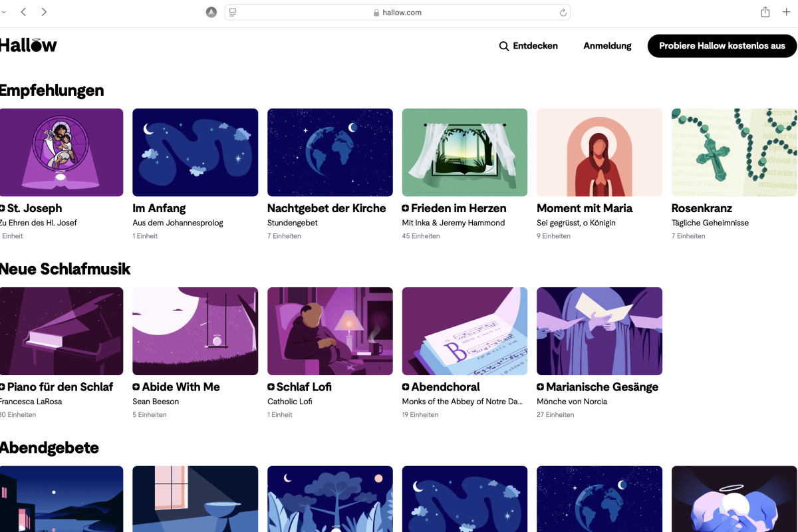
Task: Open the Abide With Me title
Action: [181, 387]
